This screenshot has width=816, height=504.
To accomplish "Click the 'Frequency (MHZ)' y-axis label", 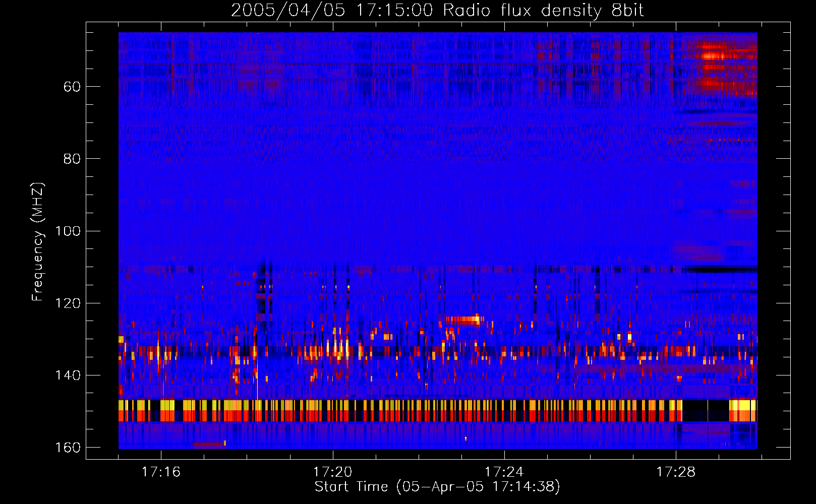I will tap(38, 242).
